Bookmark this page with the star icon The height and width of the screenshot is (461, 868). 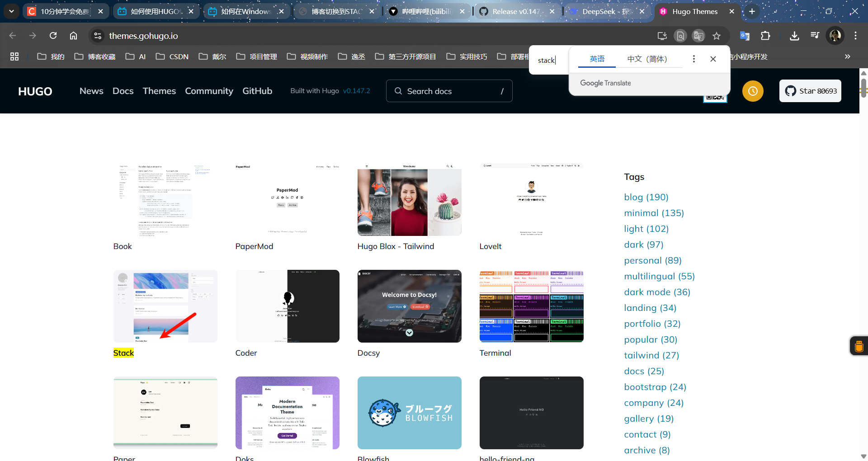pyautogui.click(x=717, y=36)
